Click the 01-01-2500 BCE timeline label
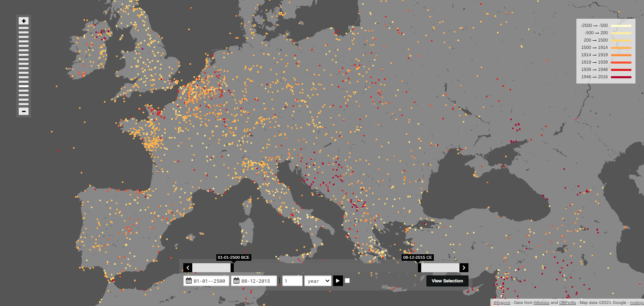The image size is (644, 306). point(234,258)
